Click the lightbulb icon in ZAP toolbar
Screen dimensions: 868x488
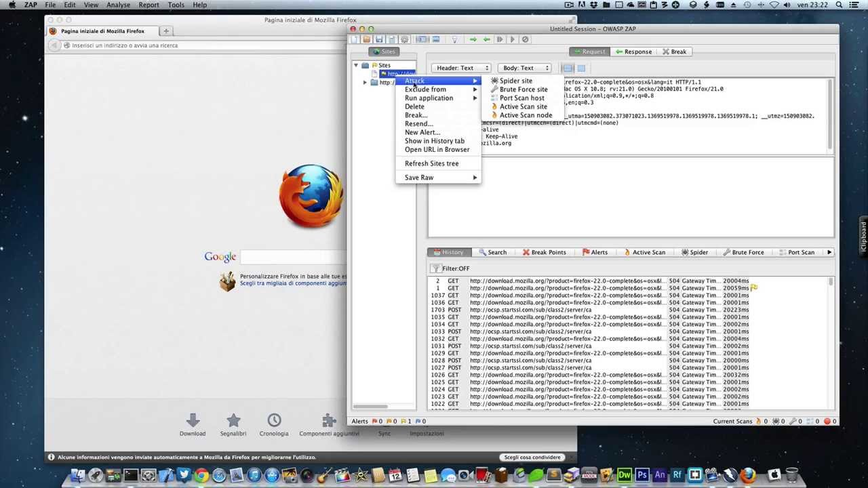pyautogui.click(x=454, y=39)
